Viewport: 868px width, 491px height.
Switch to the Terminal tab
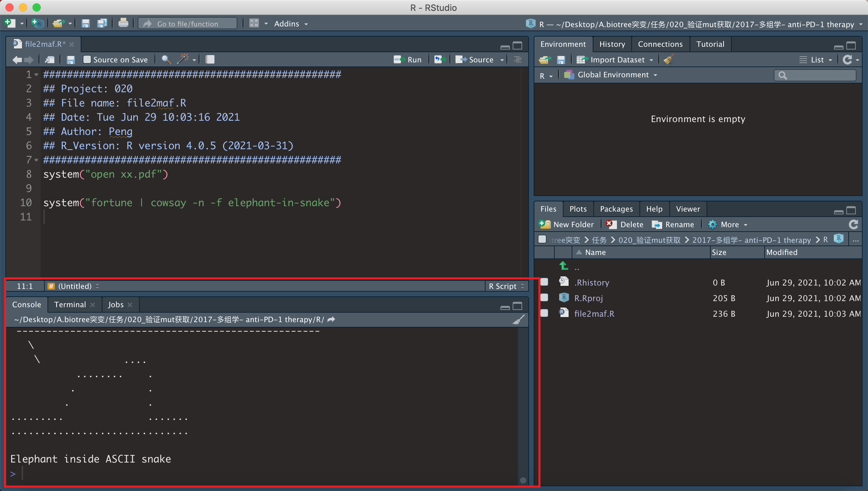[70, 305]
